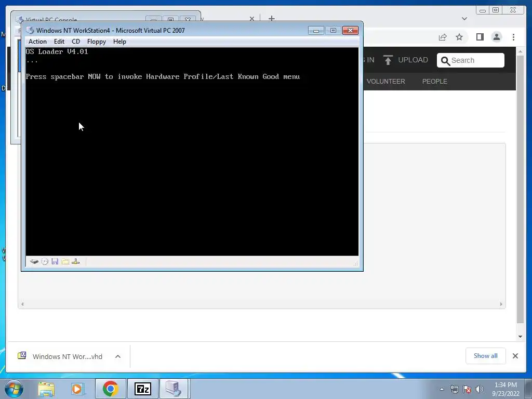Open the Action Center flag icon

(467, 389)
